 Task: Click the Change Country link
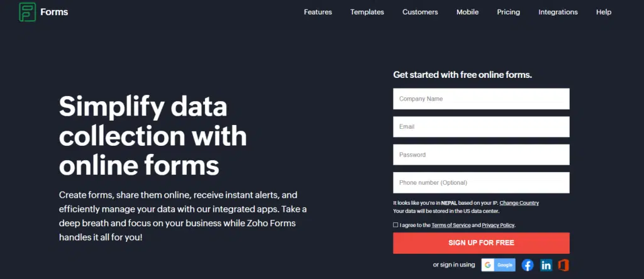pos(519,203)
